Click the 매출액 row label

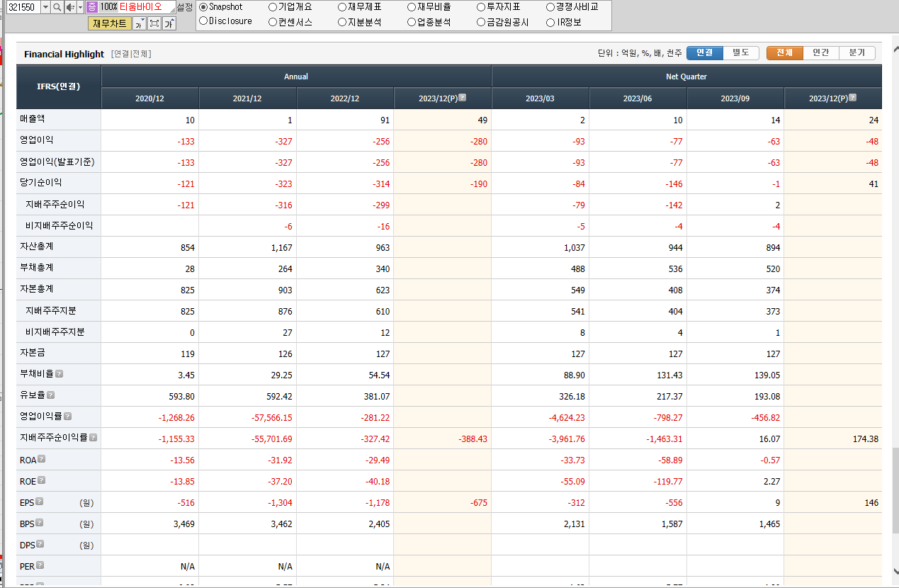(x=33, y=119)
